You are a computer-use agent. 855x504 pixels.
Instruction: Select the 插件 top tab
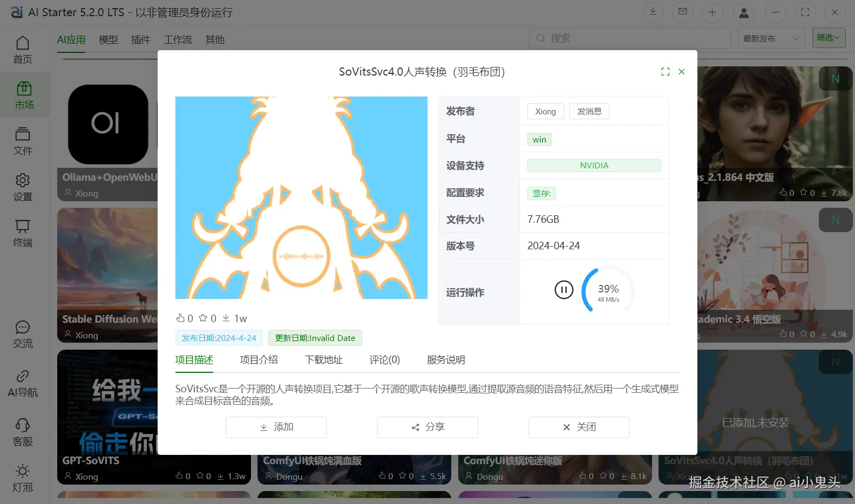pos(141,40)
